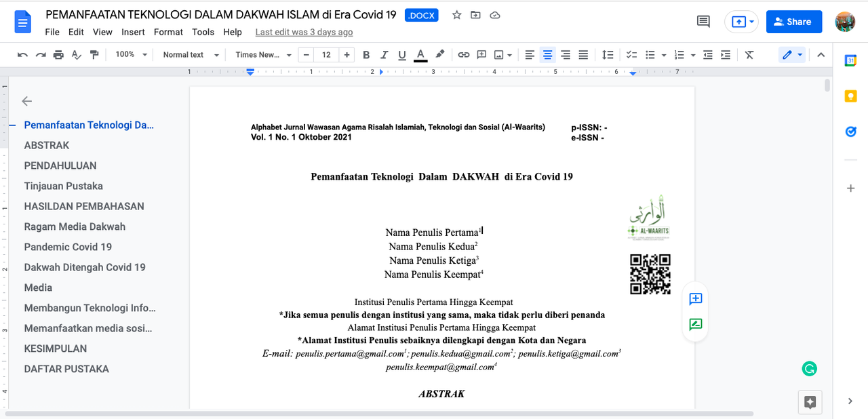Open the highlight color pen
The width and height of the screenshot is (868, 419).
(439, 55)
